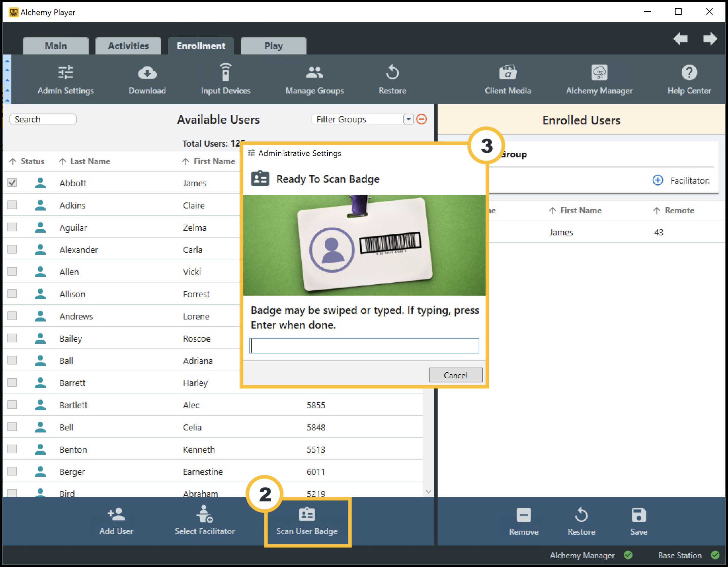The width and height of the screenshot is (728, 567).
Task: Sort Available Users by First Name
Action: [x=208, y=161]
